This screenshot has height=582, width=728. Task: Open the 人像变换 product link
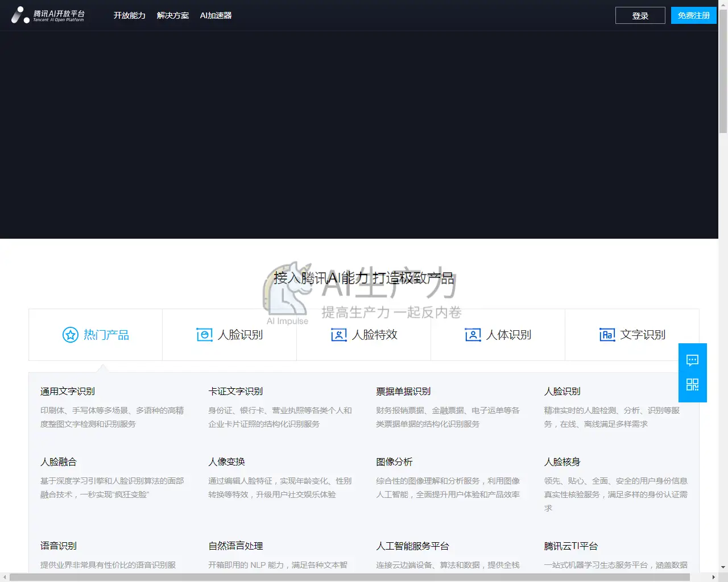tap(226, 462)
